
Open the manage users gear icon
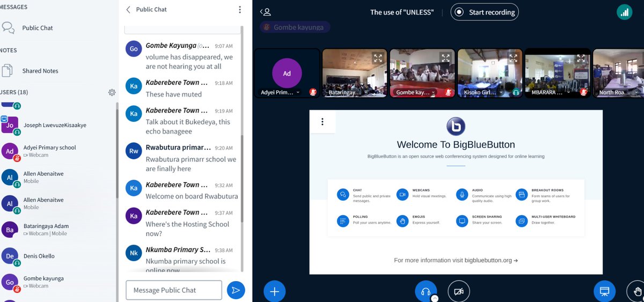(x=112, y=92)
